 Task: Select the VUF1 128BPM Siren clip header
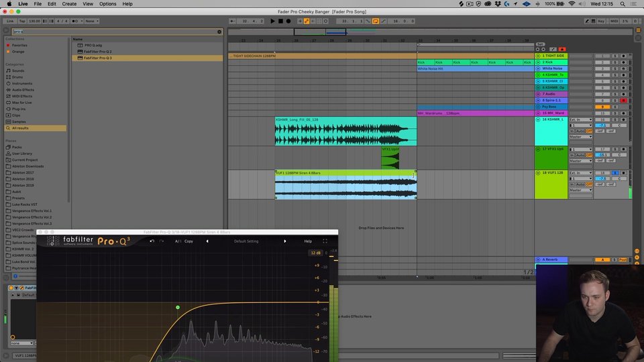[346, 173]
